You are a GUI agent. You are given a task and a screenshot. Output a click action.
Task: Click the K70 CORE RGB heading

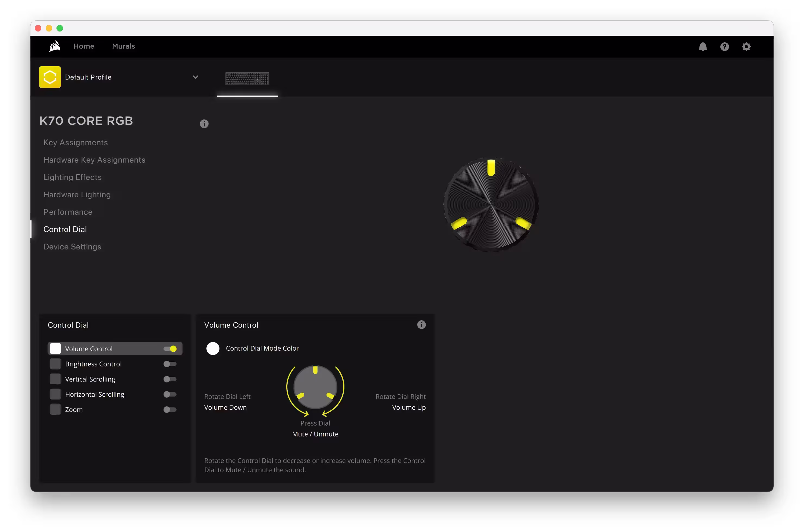point(86,121)
